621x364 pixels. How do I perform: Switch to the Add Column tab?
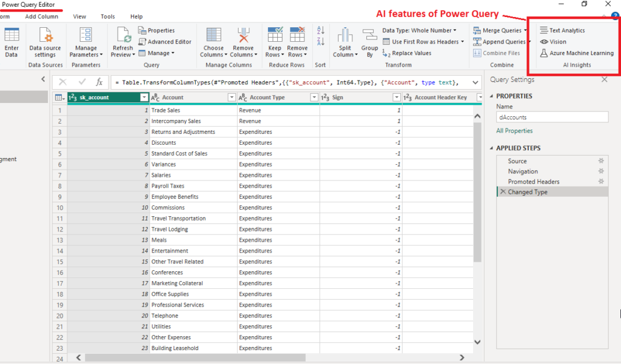(41, 16)
